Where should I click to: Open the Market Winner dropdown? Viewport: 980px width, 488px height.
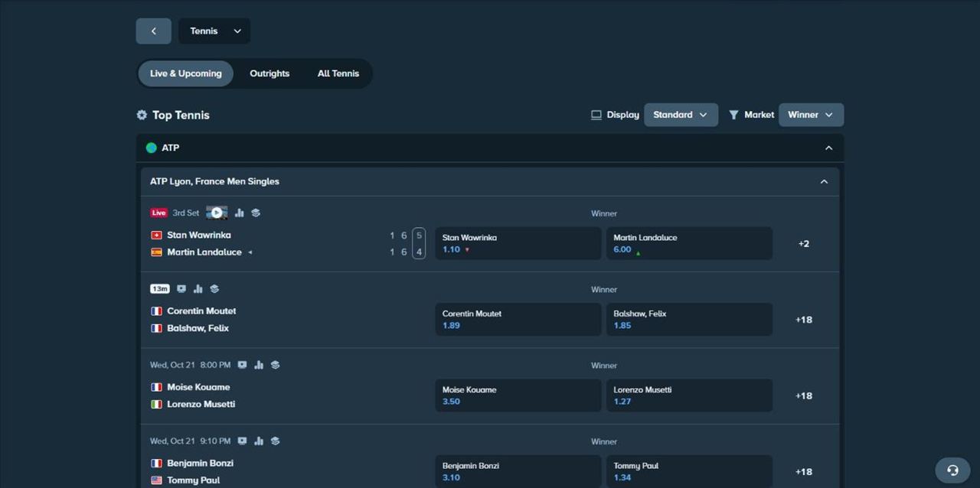click(x=811, y=115)
